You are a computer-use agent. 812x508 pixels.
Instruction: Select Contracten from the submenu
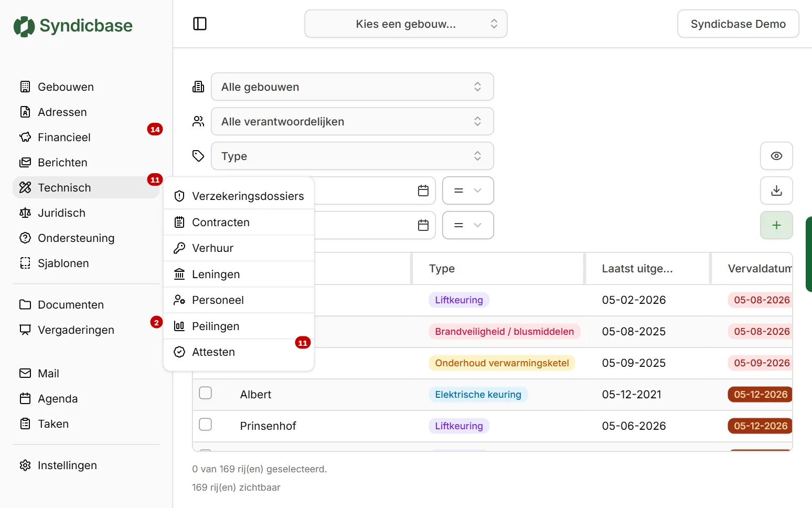click(x=239, y=222)
